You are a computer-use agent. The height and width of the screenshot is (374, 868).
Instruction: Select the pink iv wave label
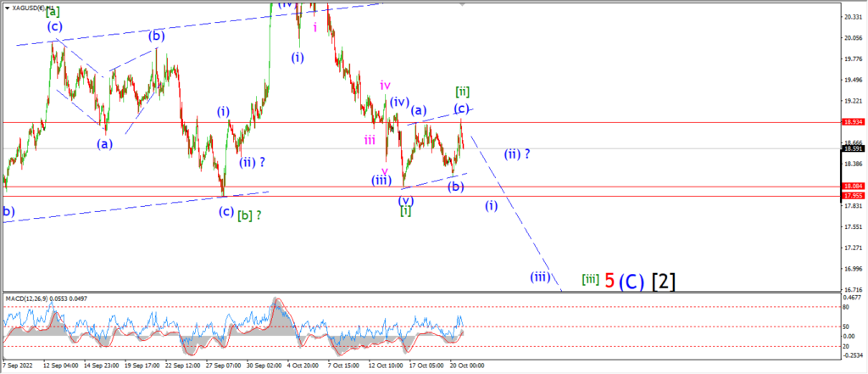386,86
